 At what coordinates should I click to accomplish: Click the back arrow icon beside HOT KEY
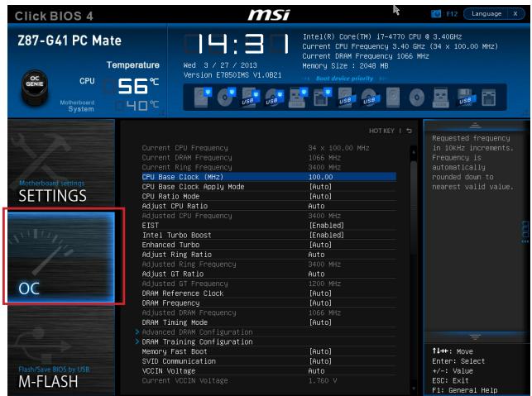[x=410, y=131]
